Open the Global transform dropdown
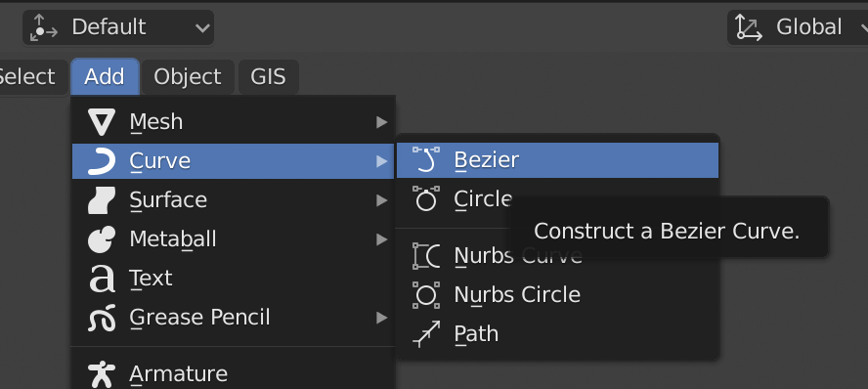Image resolution: width=868 pixels, height=389 pixels. [x=798, y=27]
